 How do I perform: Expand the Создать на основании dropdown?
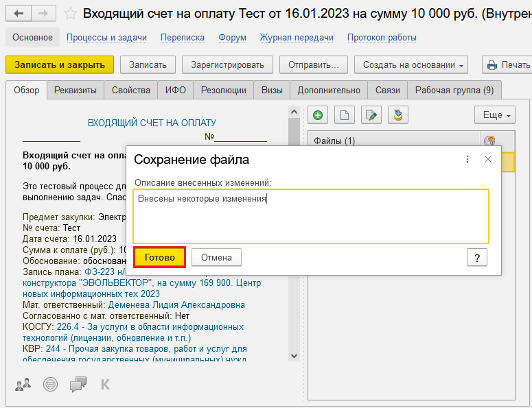click(x=410, y=65)
